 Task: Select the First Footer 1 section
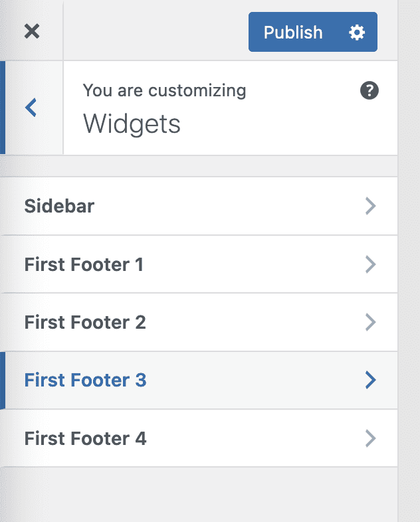tap(84, 264)
